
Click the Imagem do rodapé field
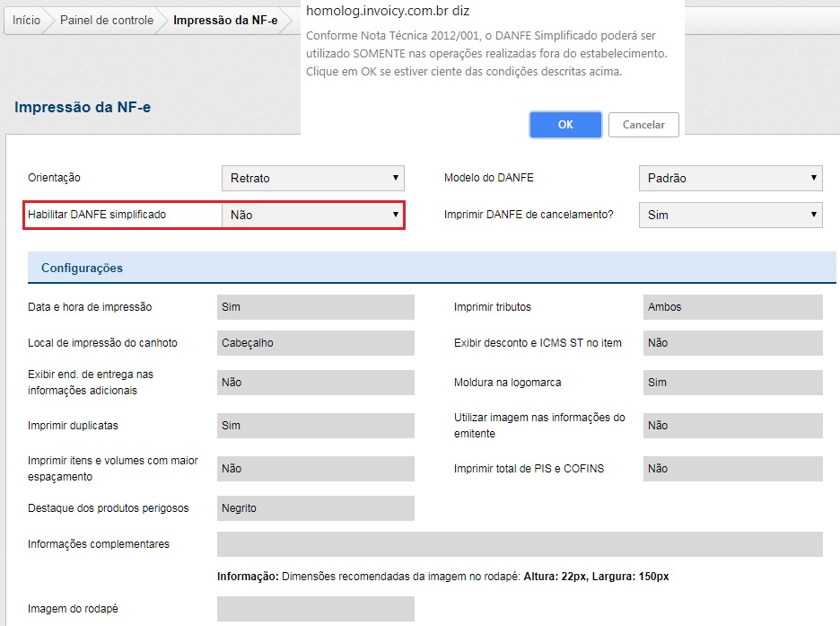tap(315, 609)
